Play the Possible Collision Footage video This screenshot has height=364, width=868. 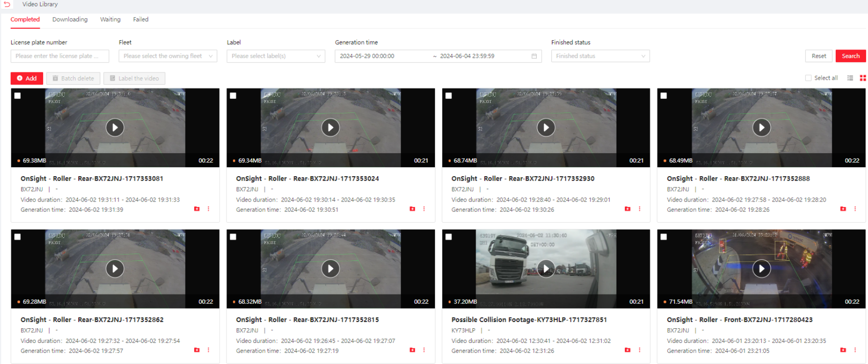point(546,269)
